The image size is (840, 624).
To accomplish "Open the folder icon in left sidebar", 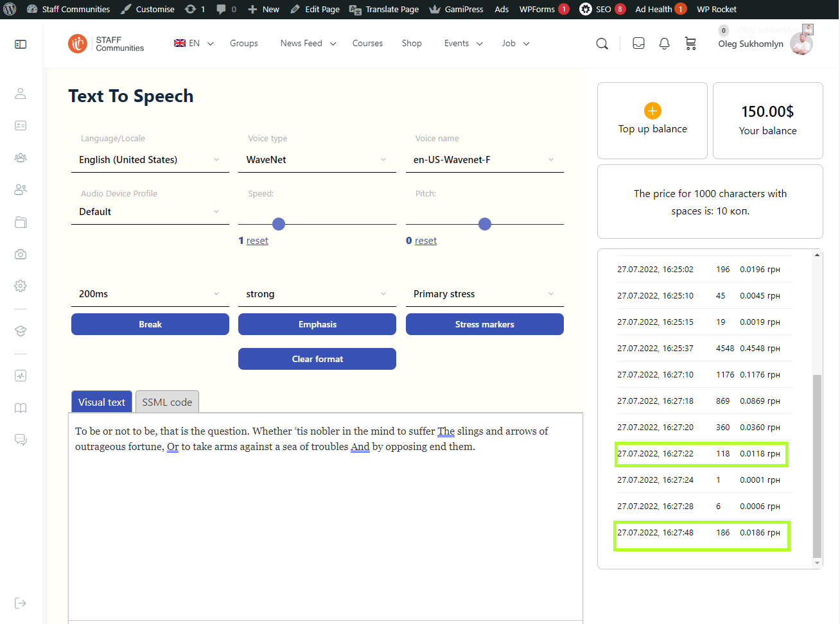I will click(x=21, y=222).
